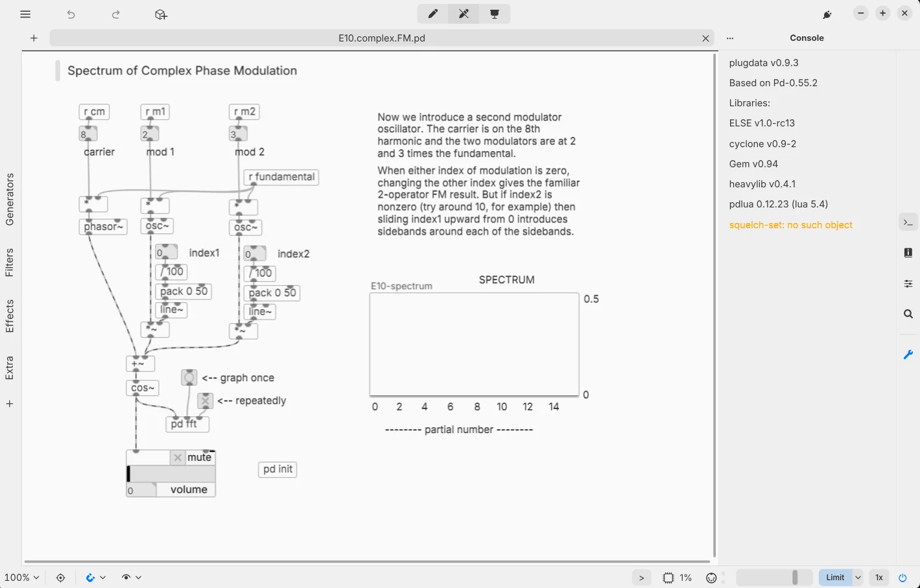Select the carrier number box showing 8
Image resolution: width=920 pixels, height=588 pixels.
click(x=88, y=134)
